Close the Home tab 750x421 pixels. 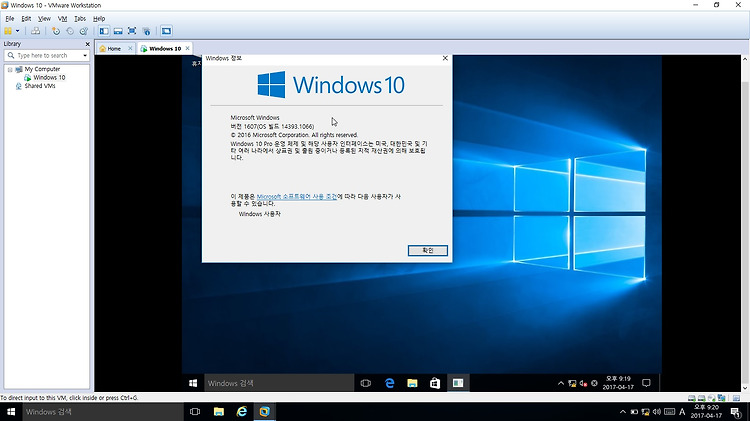coord(130,48)
